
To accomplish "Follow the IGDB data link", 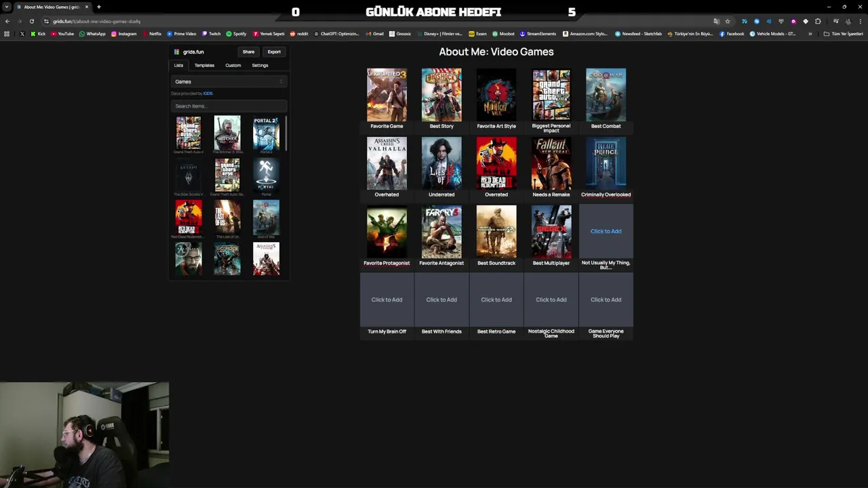I will (x=208, y=94).
